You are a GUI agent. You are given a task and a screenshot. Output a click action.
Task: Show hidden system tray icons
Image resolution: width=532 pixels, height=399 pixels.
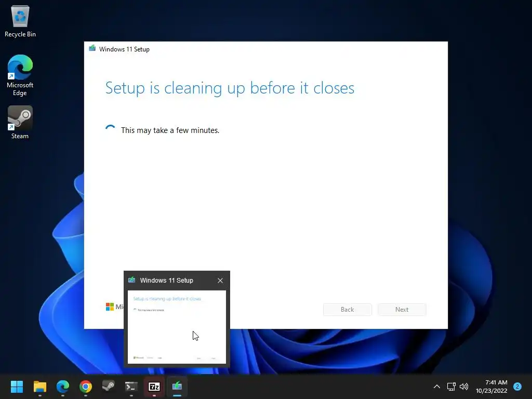[x=436, y=387]
